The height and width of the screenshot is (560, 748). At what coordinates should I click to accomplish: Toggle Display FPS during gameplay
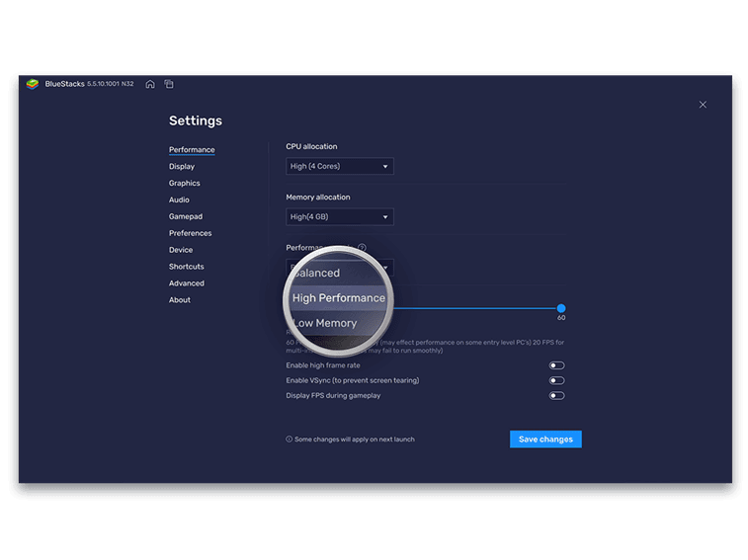(x=557, y=396)
